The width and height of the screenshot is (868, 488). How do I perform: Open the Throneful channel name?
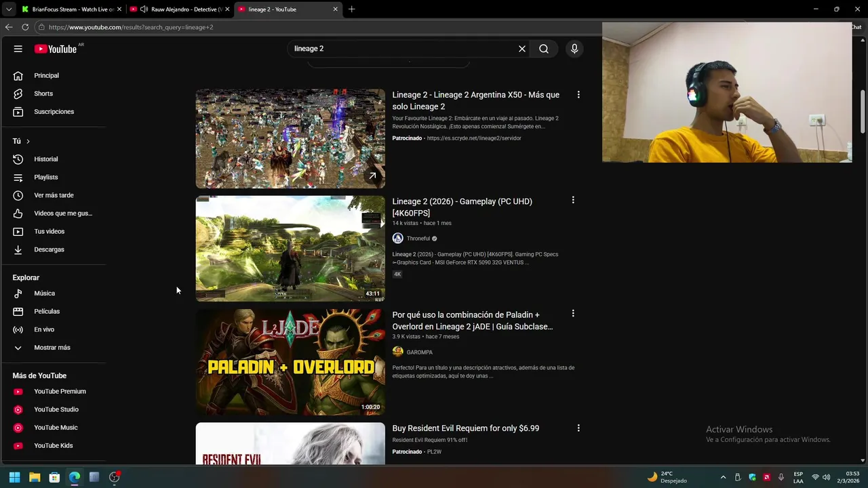(418, 239)
